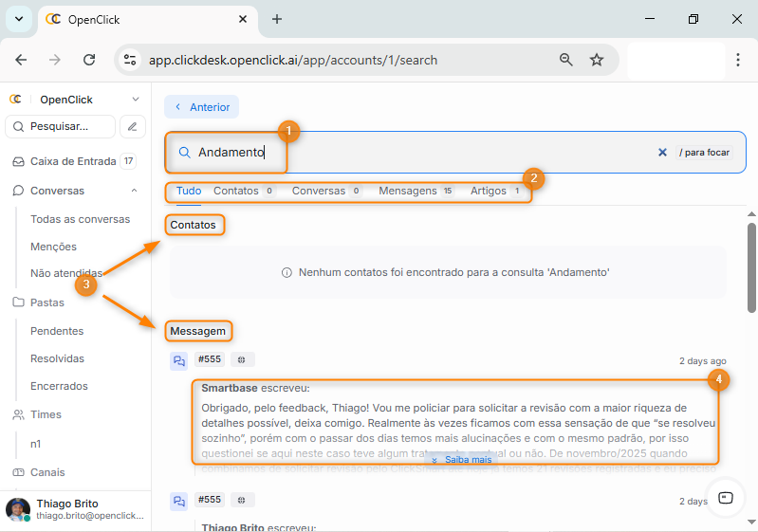Clear the search text with the X icon
The width and height of the screenshot is (758, 532).
[662, 153]
